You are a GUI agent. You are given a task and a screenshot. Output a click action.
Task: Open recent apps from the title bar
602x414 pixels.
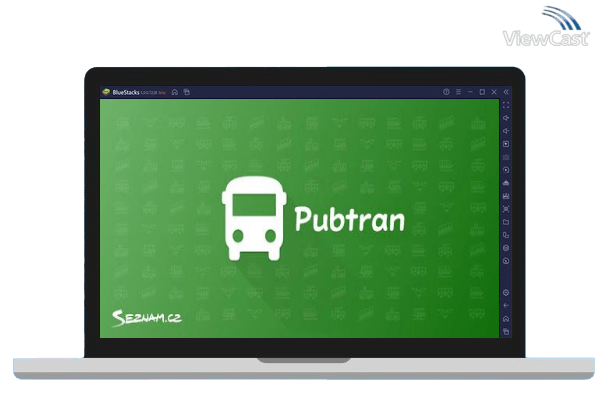click(187, 92)
